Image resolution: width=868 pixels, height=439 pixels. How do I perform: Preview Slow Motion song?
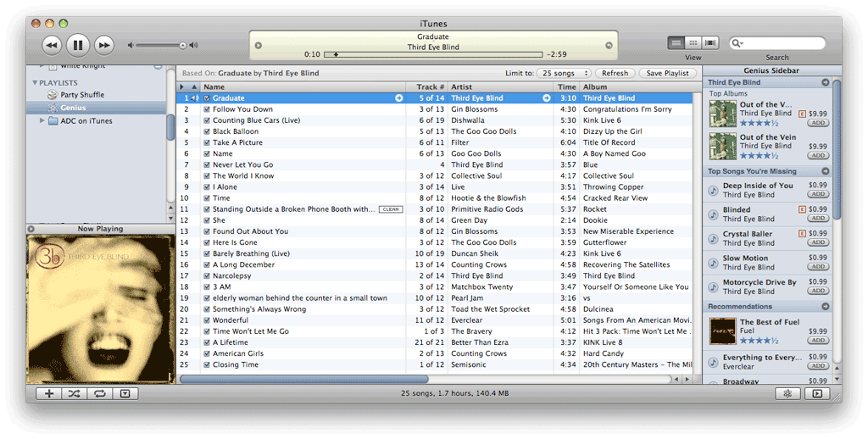(x=714, y=263)
